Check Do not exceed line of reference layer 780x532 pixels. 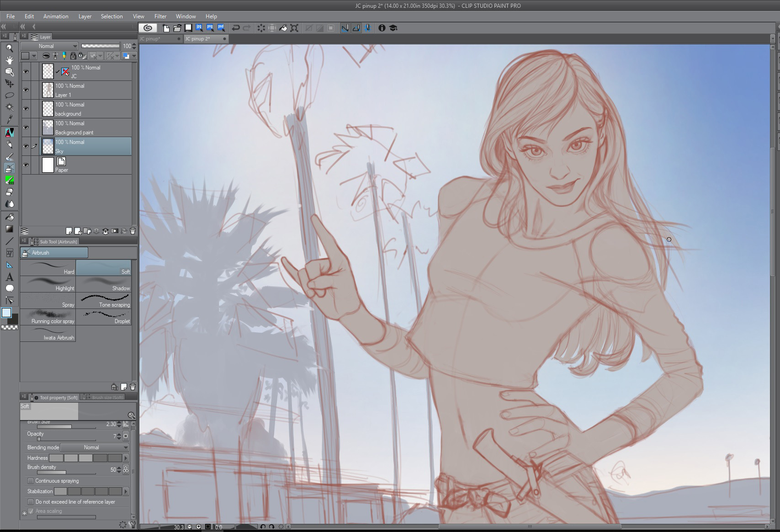pos(31,502)
